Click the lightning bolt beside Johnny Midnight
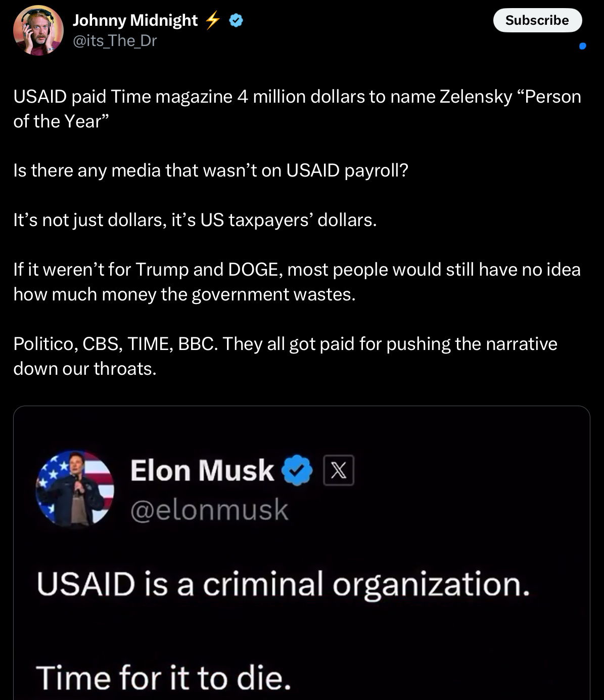 coord(213,20)
